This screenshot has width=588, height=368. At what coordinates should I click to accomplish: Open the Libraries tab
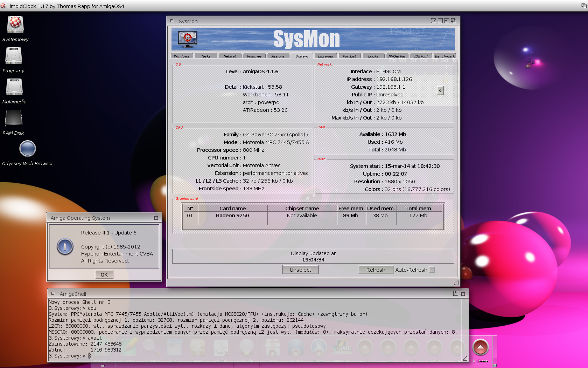click(325, 56)
